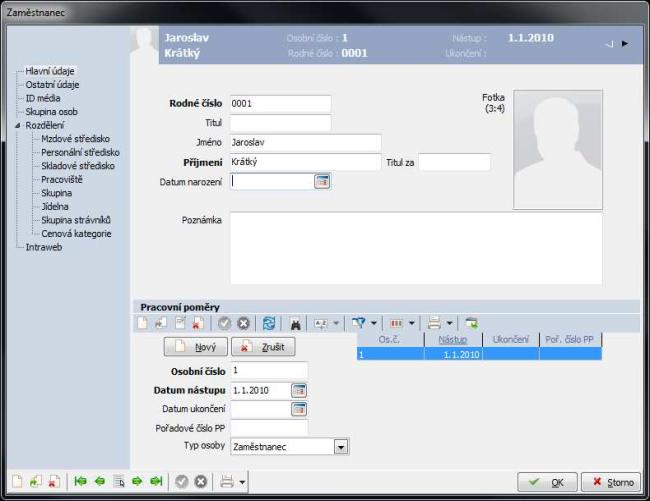This screenshot has height=501, width=650.
Task: Click the printer icon in Pracovní poměry toolbar
Action: pyautogui.click(x=434, y=323)
